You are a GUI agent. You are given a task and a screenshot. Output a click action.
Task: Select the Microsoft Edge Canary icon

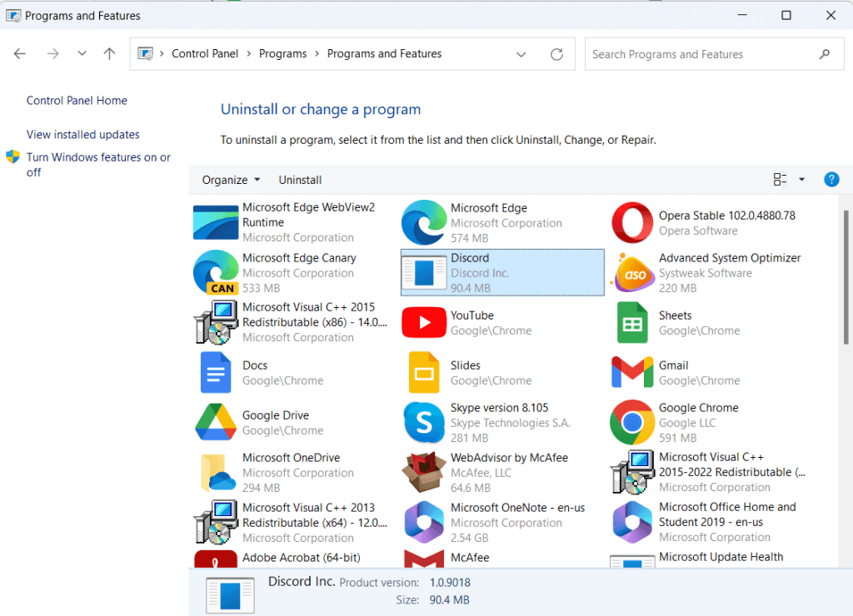[x=216, y=272]
